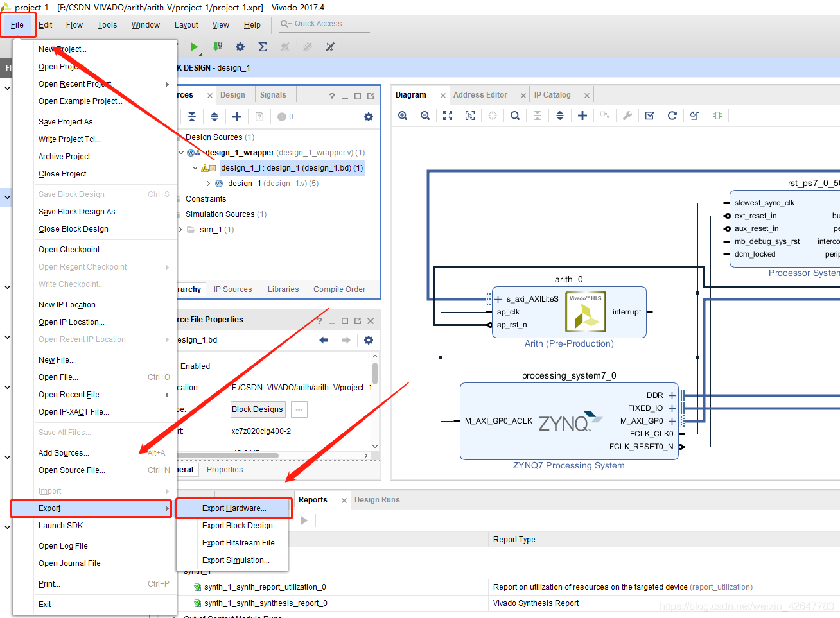Select synth_1_synth_report_utilization_0 report row
This screenshot has width=840, height=618.
(265, 587)
